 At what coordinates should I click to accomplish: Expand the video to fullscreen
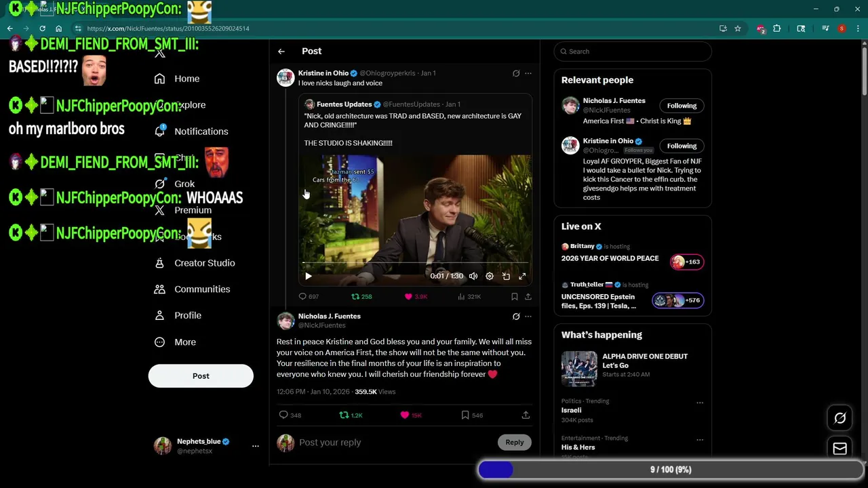coord(522,276)
